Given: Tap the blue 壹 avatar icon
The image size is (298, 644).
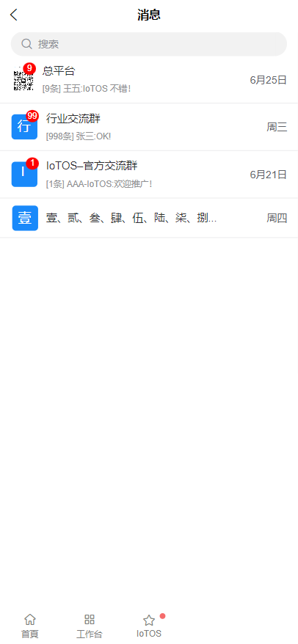Looking at the screenshot, I should click(x=25, y=218).
